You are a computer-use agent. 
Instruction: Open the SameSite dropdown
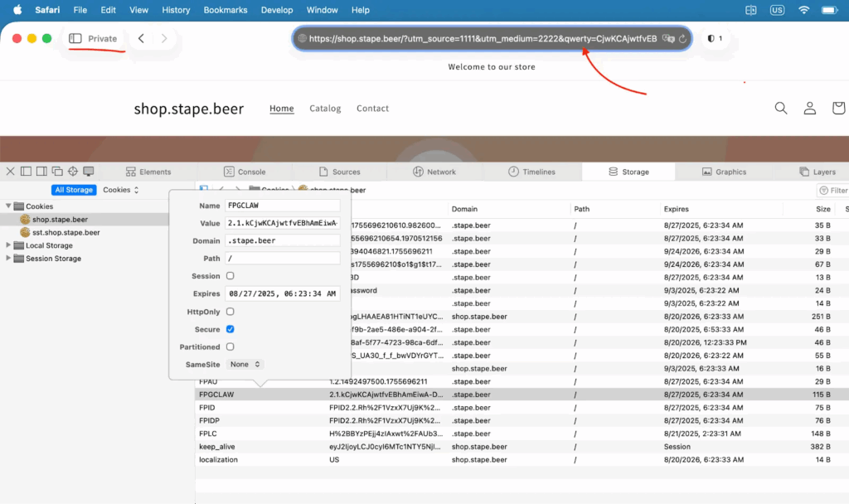[245, 364]
